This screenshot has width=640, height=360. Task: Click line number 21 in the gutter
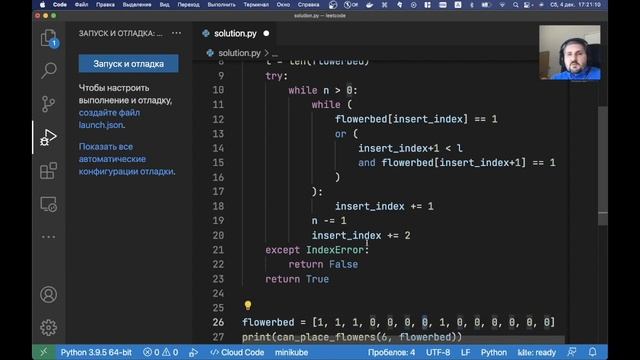click(x=218, y=250)
